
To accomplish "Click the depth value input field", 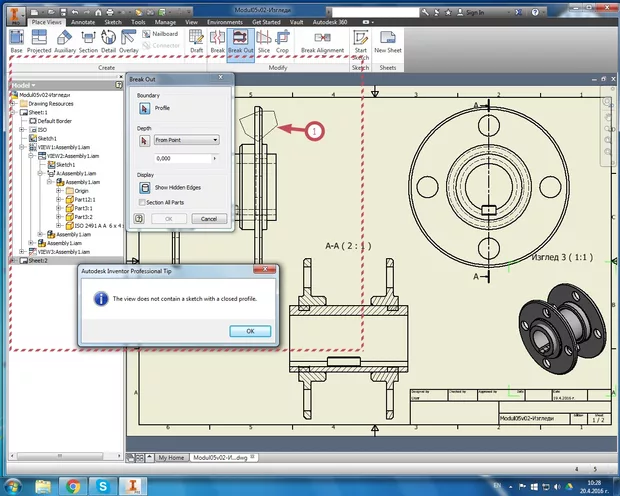I will pyautogui.click(x=182, y=159).
